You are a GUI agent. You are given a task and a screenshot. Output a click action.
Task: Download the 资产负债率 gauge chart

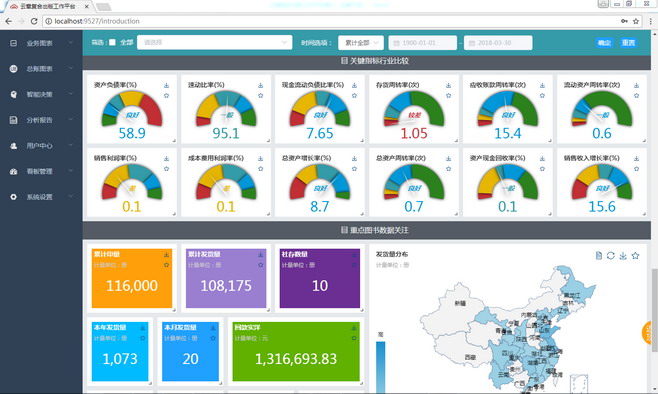[x=167, y=85]
